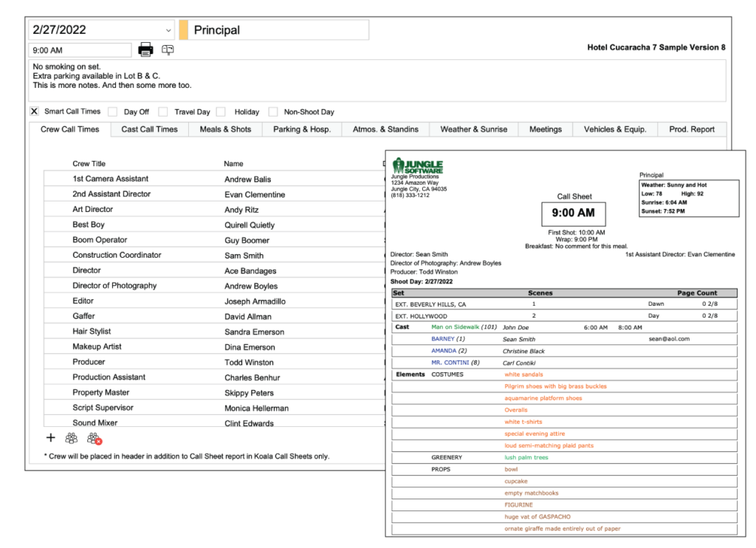The image size is (756, 548).
Task: Click the name Andy Ritz
Action: pyautogui.click(x=241, y=210)
